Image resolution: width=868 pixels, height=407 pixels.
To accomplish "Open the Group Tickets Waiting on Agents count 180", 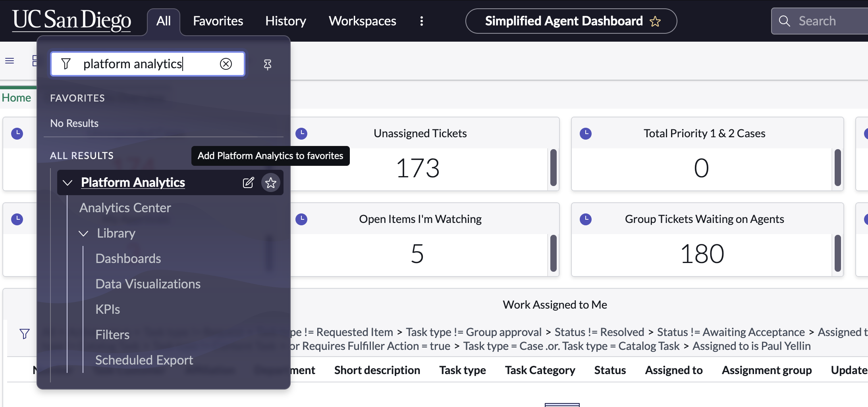I will [702, 254].
